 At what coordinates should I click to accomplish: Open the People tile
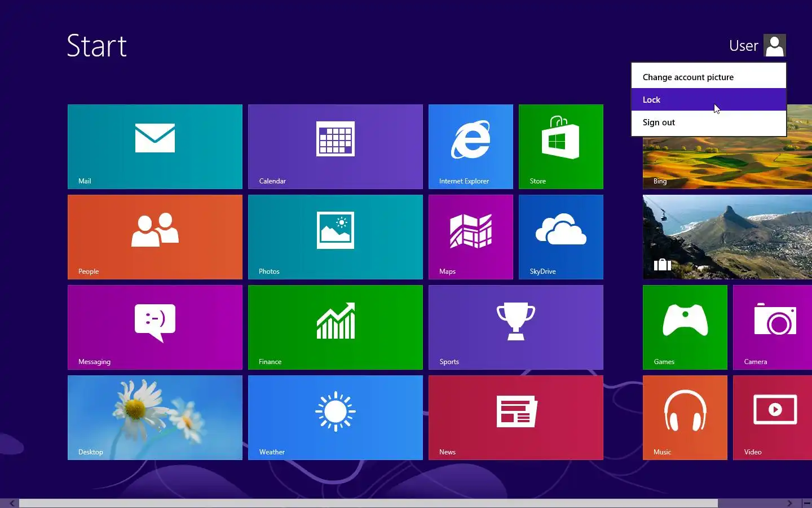(155, 237)
